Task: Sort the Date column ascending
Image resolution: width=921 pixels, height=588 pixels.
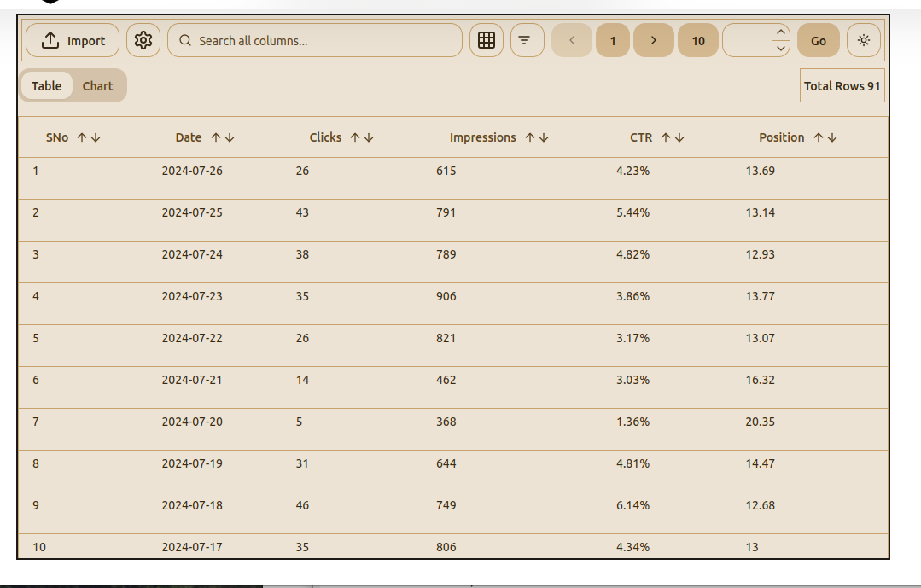Action: tap(216, 137)
